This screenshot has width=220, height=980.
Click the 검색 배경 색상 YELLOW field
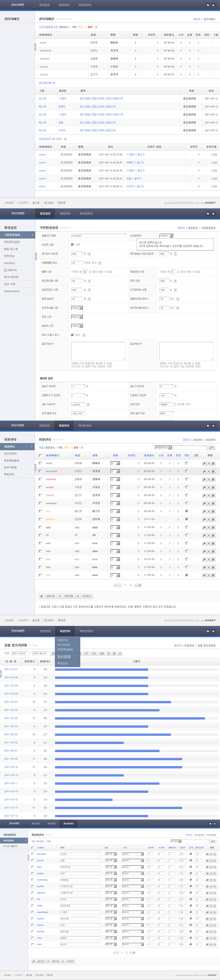(x=78, y=413)
